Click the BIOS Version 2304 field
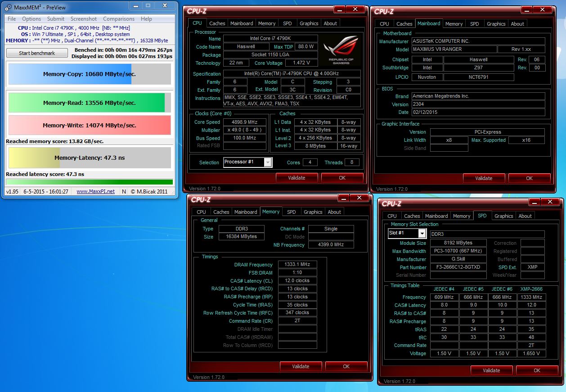Image resolution: width=566 pixels, height=392 pixels. 477,104
